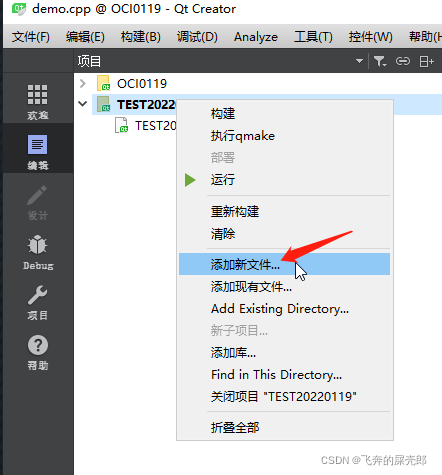Screen dimensions: 442x475
Task: Click the 项目 panel title label
Action: tap(89, 61)
